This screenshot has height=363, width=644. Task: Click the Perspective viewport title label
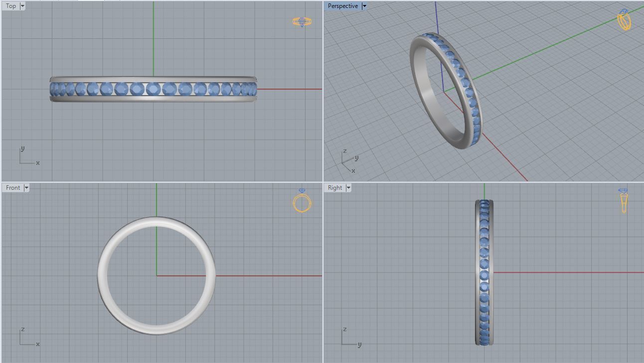pyautogui.click(x=342, y=6)
